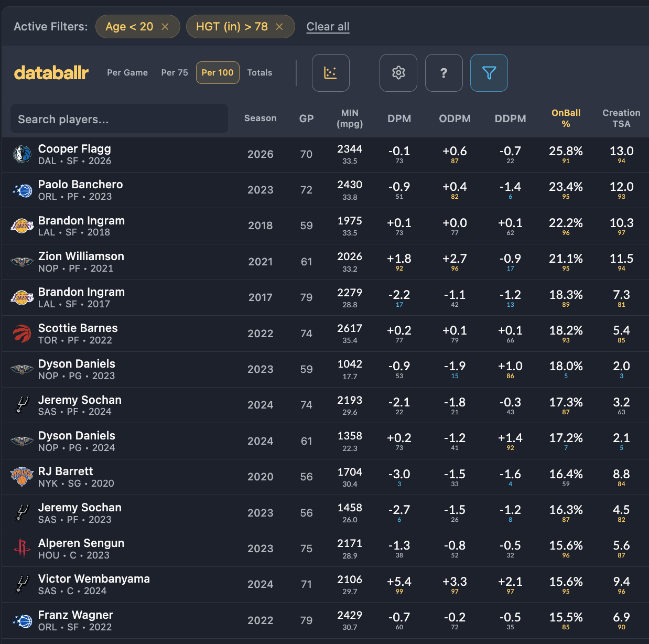
Task: Click the Lakers logo for Brandon Ingram 2018
Action: [x=22, y=226]
